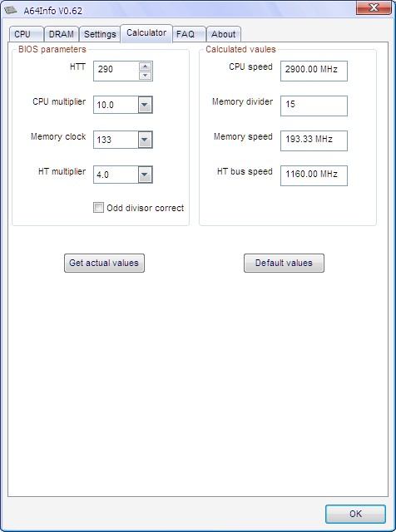Click the 'Memory divider' label text
This screenshot has width=396, height=532.
(x=242, y=101)
